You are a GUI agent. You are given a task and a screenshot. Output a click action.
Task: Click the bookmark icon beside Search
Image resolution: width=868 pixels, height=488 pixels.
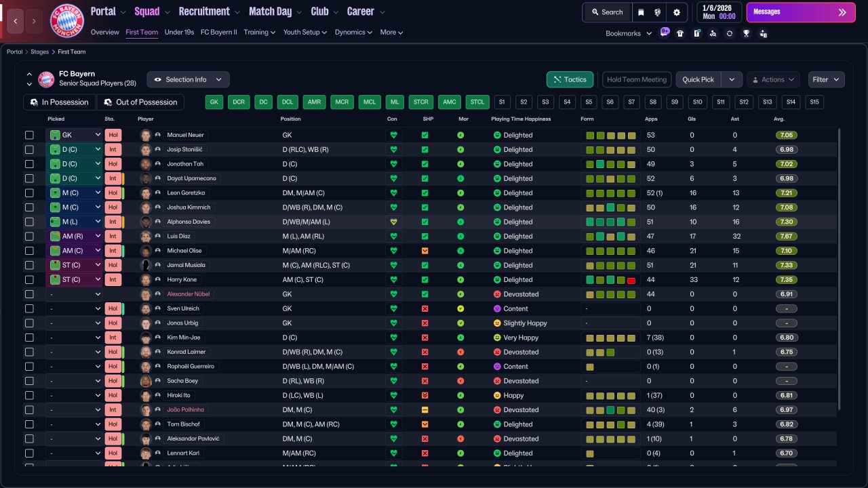[641, 12]
